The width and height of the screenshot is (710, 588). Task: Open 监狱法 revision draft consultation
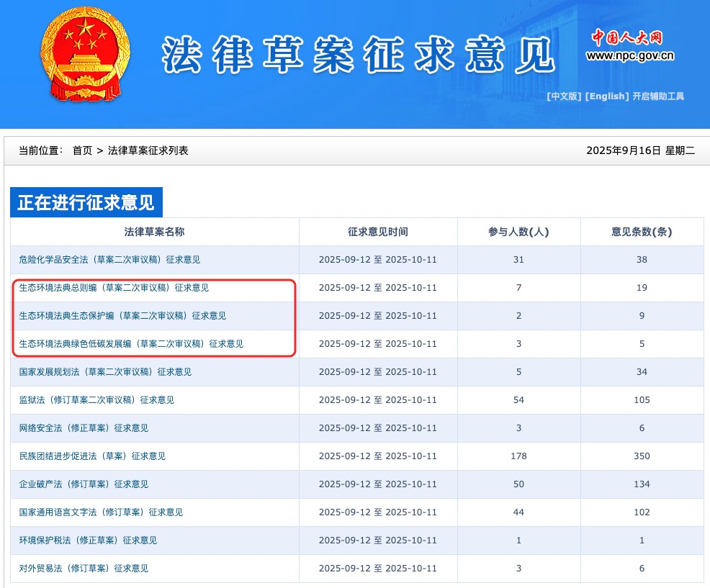click(96, 400)
